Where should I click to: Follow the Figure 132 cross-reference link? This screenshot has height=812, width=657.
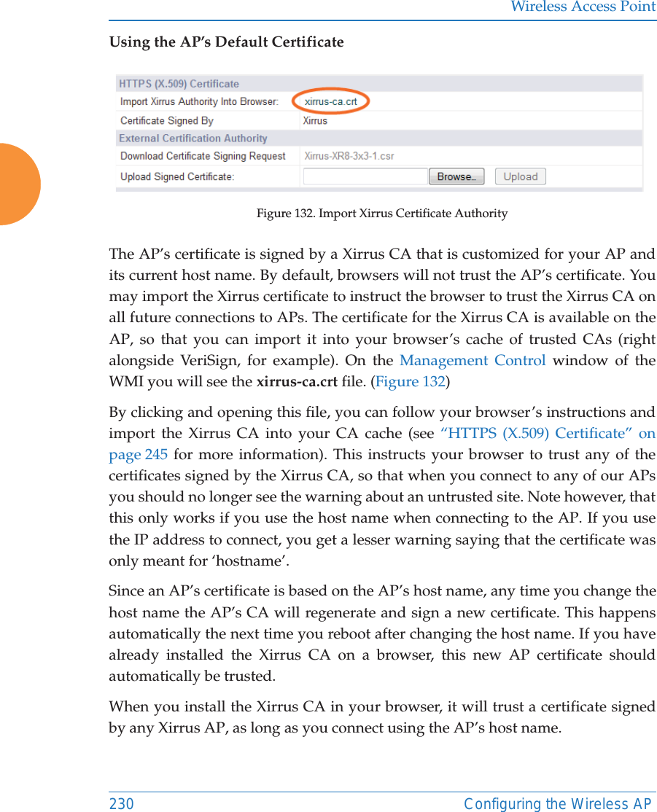pos(410,381)
